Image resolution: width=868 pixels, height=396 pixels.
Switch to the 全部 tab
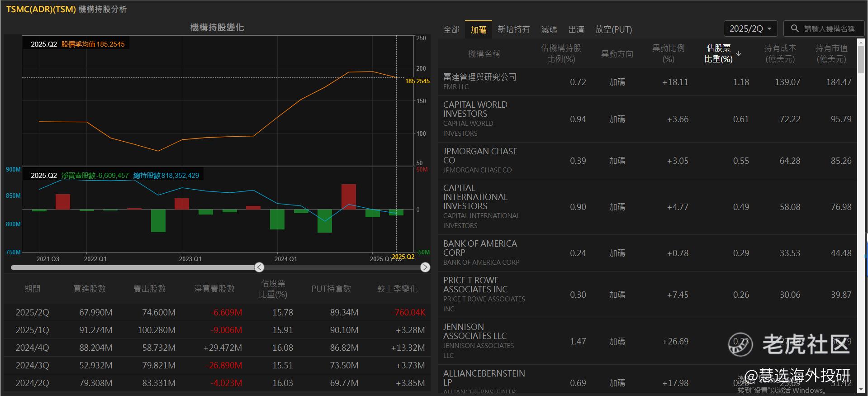(451, 29)
